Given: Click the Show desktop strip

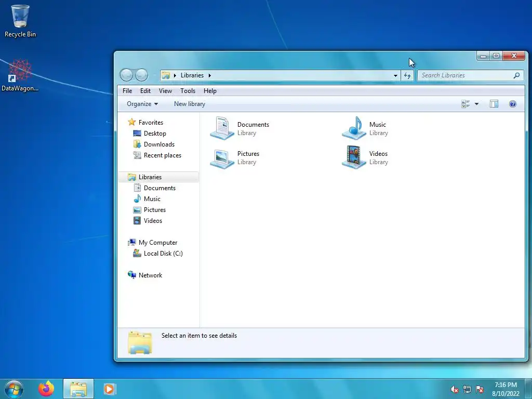Looking at the screenshot, I should click(x=528, y=389).
